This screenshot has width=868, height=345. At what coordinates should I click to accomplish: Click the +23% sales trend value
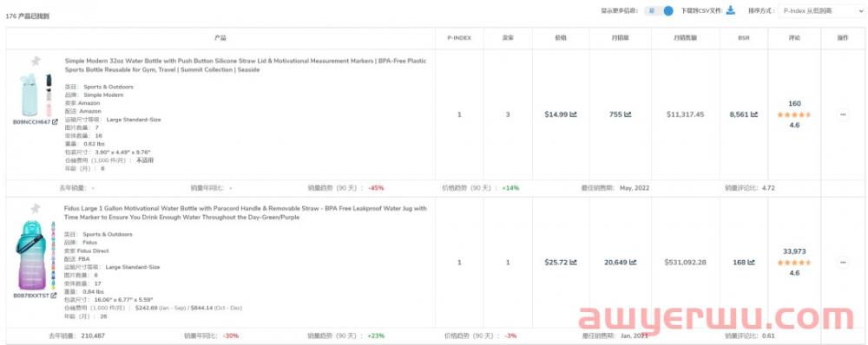tap(376, 335)
